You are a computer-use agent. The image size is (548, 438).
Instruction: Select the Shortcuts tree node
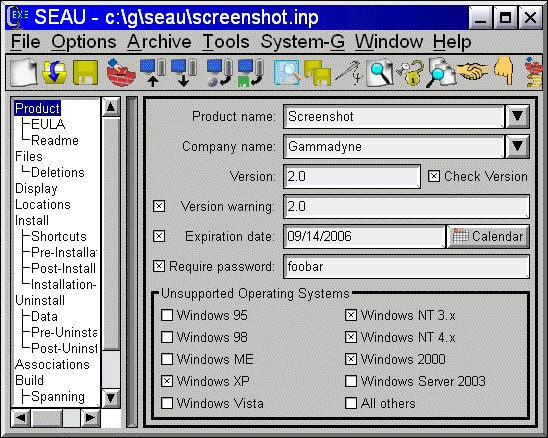tap(59, 236)
